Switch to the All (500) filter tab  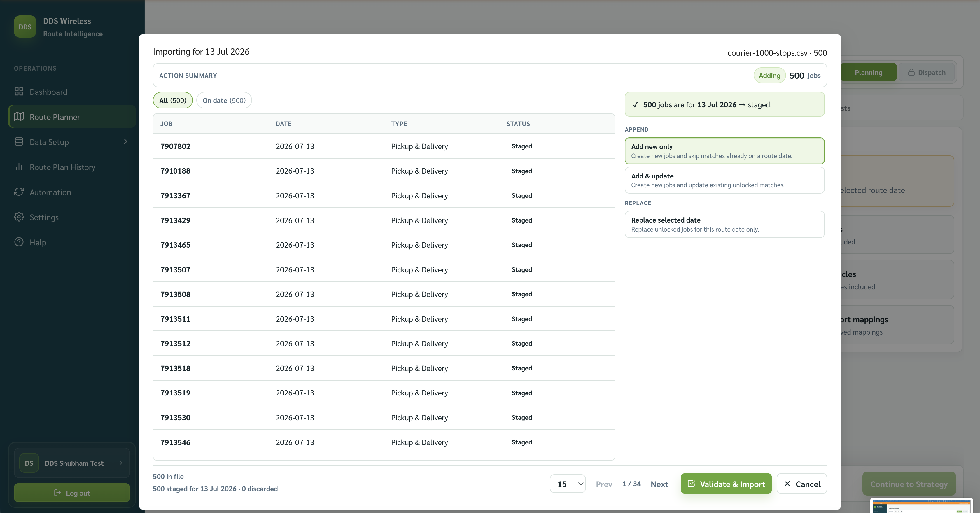tap(173, 100)
